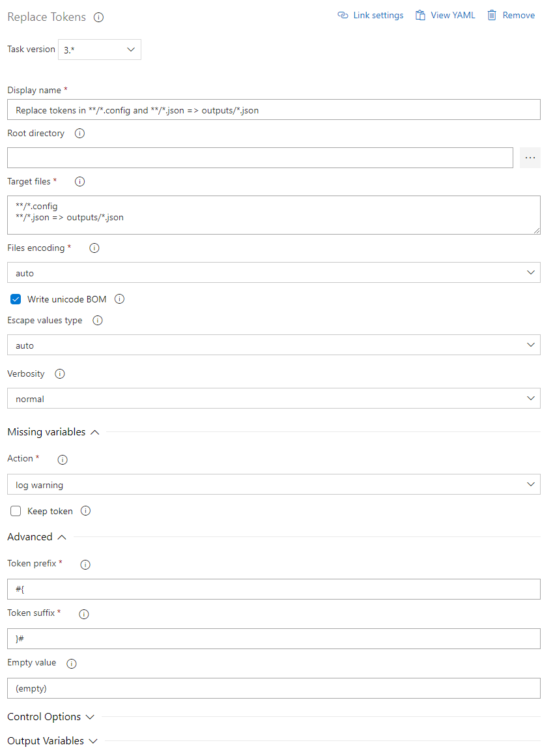Show info for Token prefix

85,564
